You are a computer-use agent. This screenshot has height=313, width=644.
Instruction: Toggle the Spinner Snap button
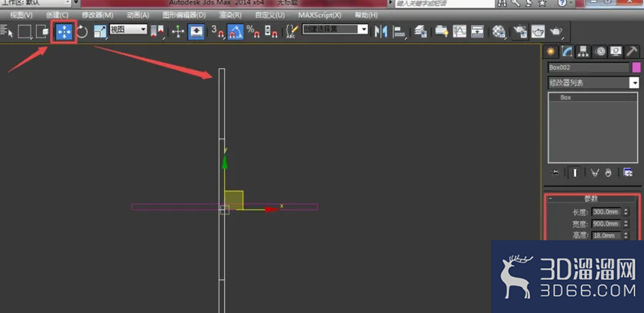(270, 31)
